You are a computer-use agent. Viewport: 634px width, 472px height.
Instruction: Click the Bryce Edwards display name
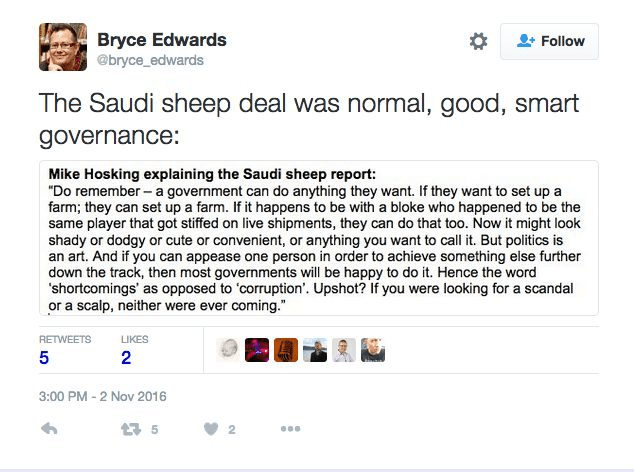tap(161, 40)
